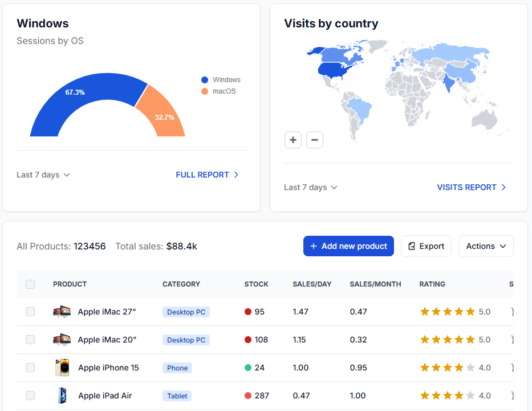Zoom out on the country map

(315, 140)
